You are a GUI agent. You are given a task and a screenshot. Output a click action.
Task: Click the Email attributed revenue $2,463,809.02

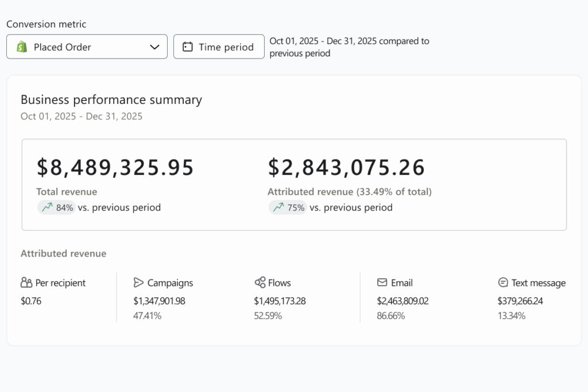click(x=404, y=301)
